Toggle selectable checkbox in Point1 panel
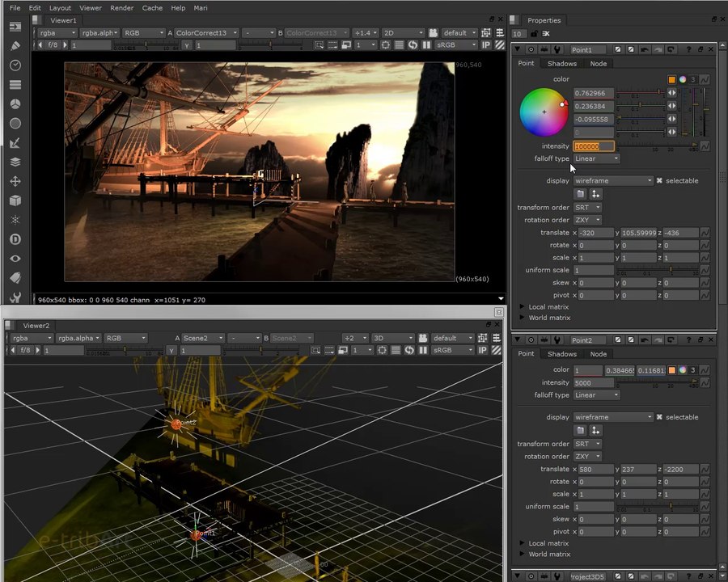 point(659,180)
